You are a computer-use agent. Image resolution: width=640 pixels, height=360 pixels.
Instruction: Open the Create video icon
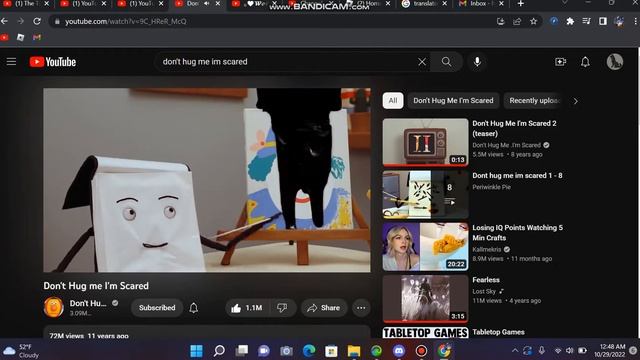click(560, 62)
